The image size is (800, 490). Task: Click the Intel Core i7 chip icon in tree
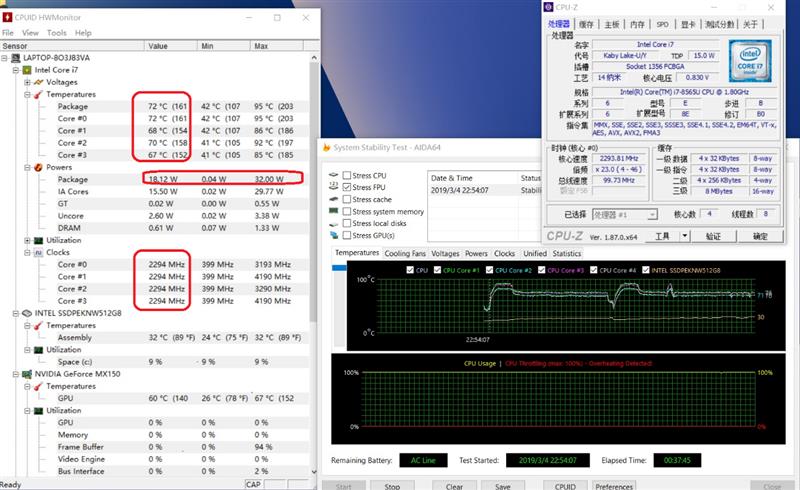(x=26, y=70)
